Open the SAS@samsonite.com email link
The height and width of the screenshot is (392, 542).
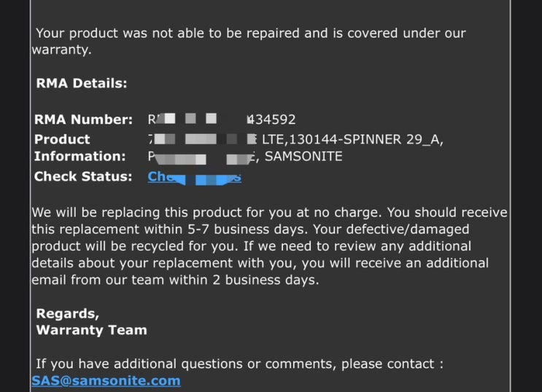coord(106,380)
